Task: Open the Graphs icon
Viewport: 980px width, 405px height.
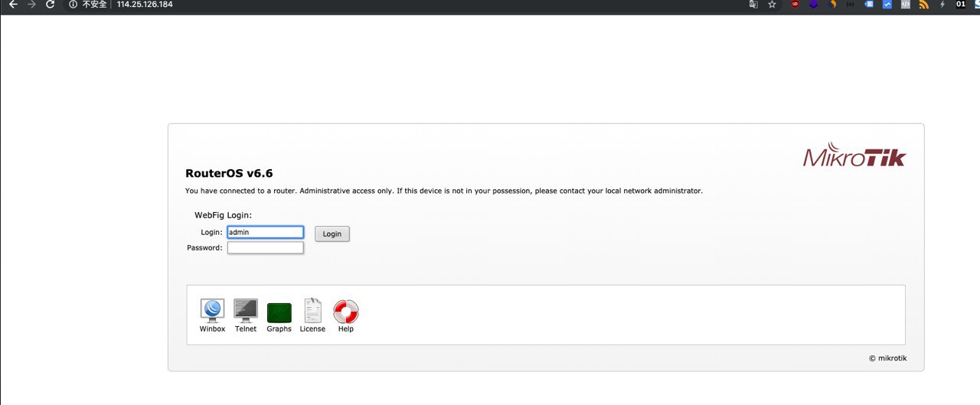Action: (x=279, y=312)
